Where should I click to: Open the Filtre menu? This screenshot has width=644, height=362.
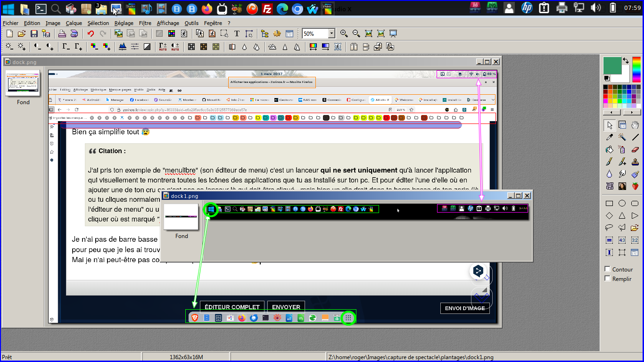(145, 23)
